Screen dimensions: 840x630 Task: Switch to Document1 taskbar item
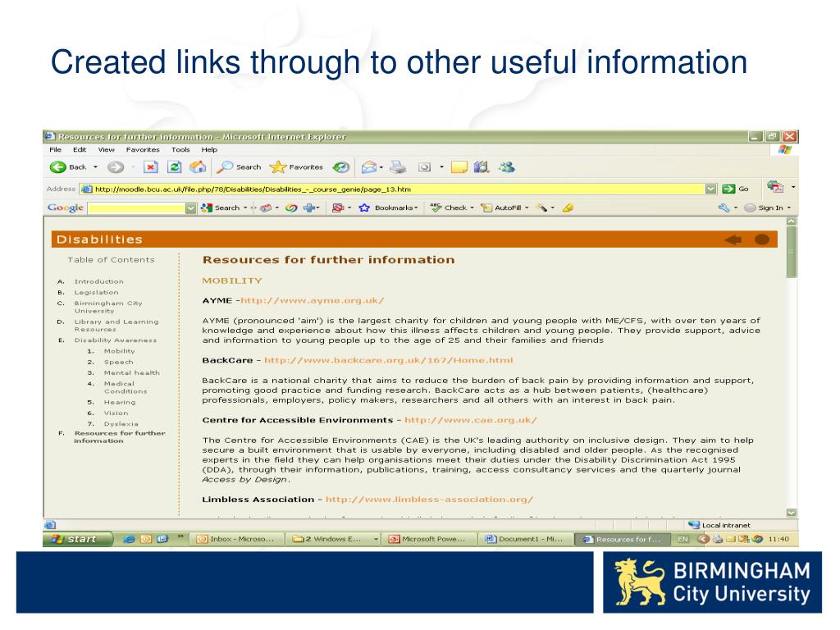[526, 539]
